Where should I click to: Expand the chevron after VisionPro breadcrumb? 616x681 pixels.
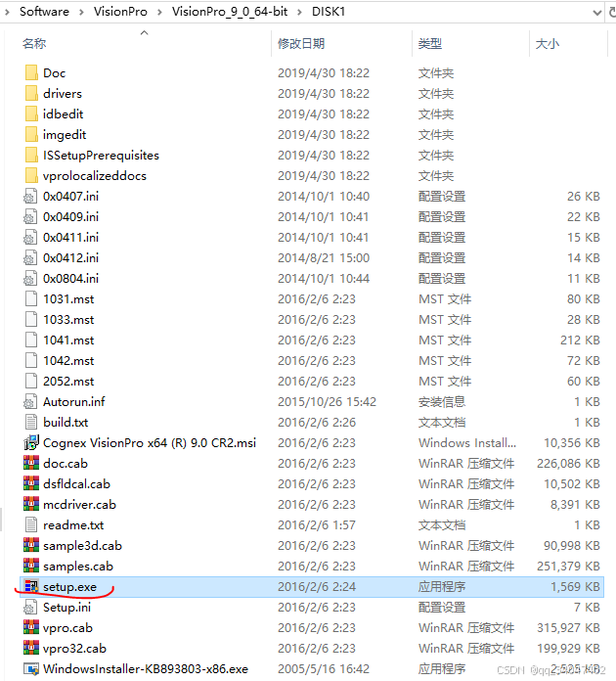point(159,12)
